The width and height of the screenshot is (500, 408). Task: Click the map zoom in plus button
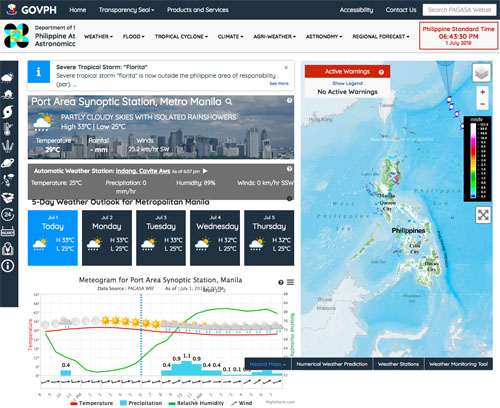tap(482, 92)
